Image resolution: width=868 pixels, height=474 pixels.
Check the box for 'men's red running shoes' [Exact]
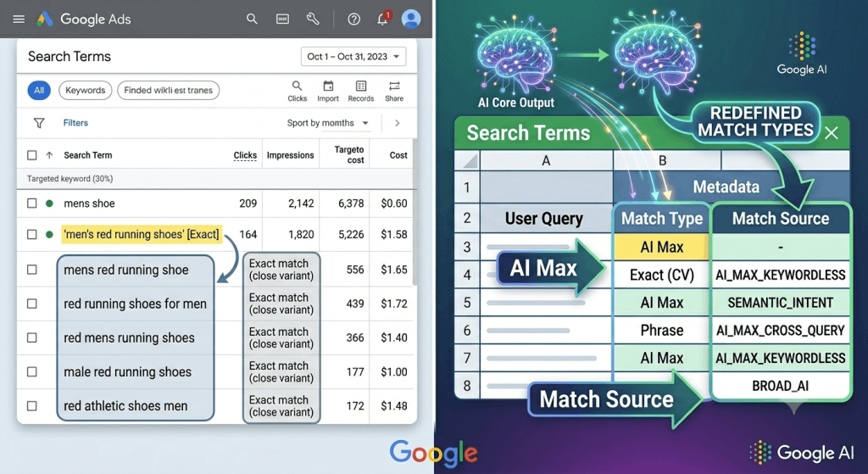[32, 234]
